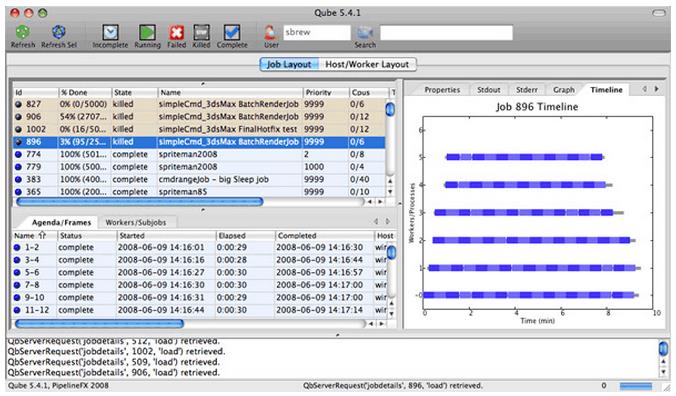Select the Agenda/Frames tab

coord(61,222)
